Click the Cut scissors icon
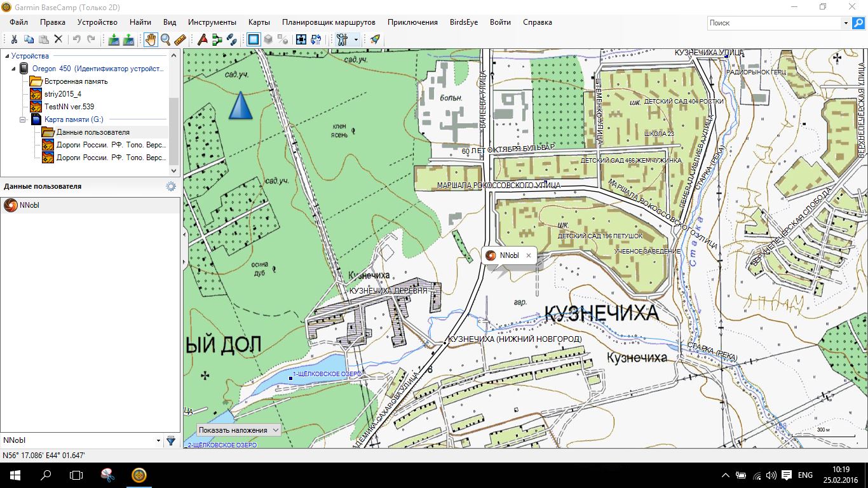The width and height of the screenshot is (868, 488). pyautogui.click(x=14, y=39)
